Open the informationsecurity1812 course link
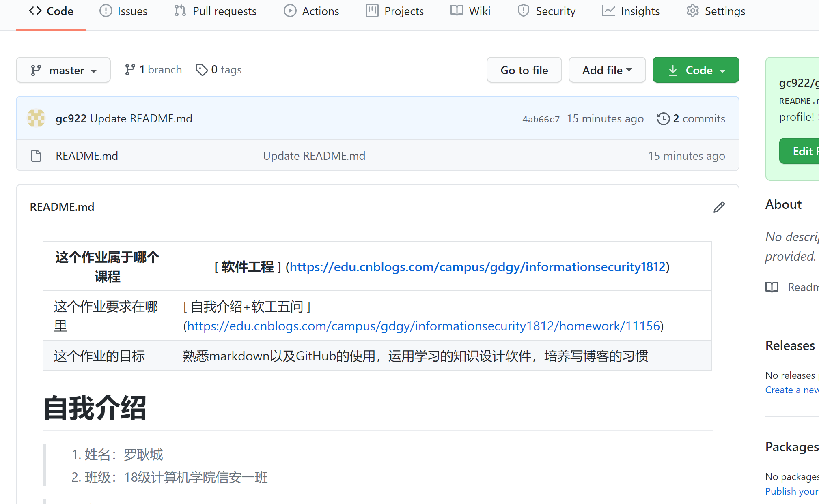Screen dimensions: 819x504 477,267
